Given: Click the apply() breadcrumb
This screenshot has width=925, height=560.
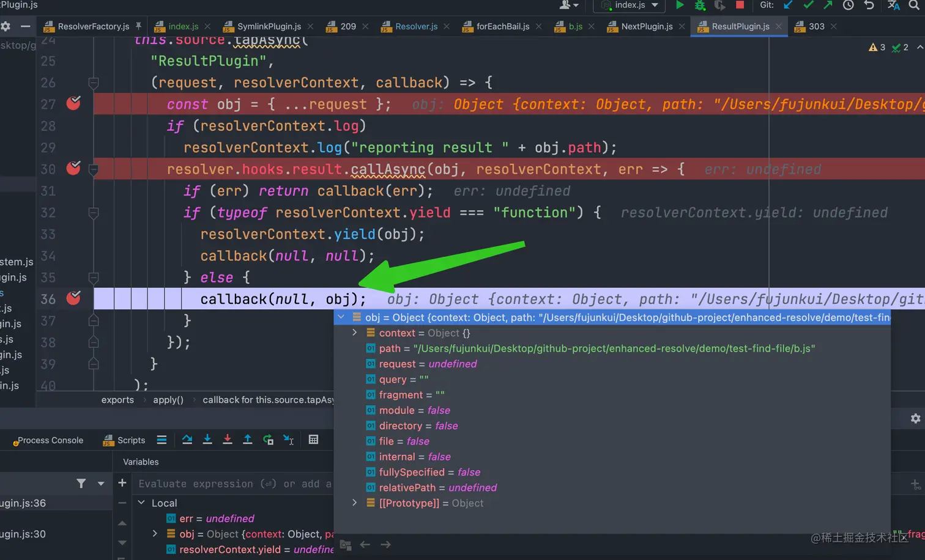Looking at the screenshot, I should point(168,400).
